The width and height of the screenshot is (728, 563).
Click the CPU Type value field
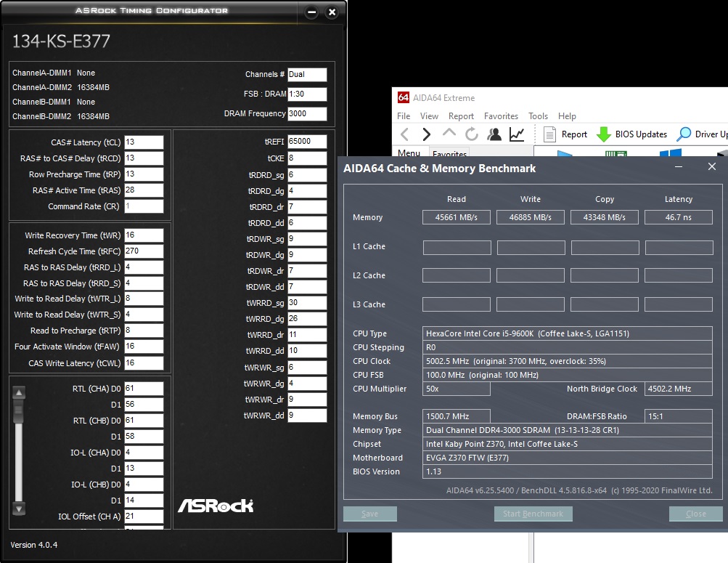568,333
